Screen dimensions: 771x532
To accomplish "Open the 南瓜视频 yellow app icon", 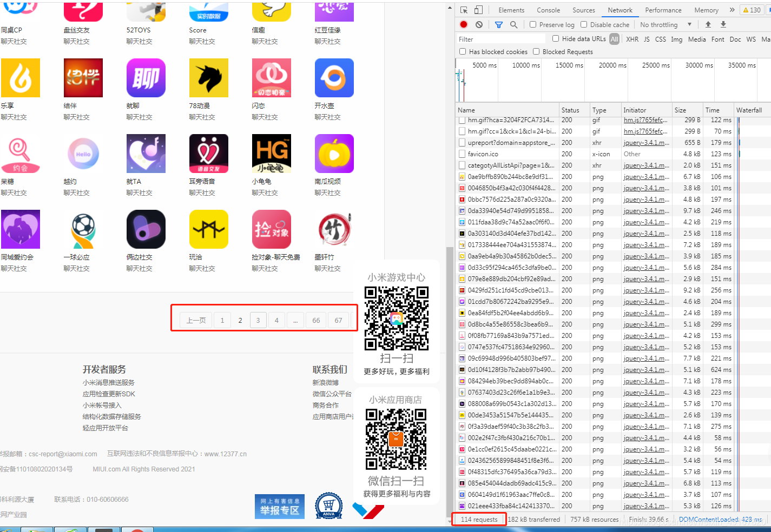I will click(334, 154).
